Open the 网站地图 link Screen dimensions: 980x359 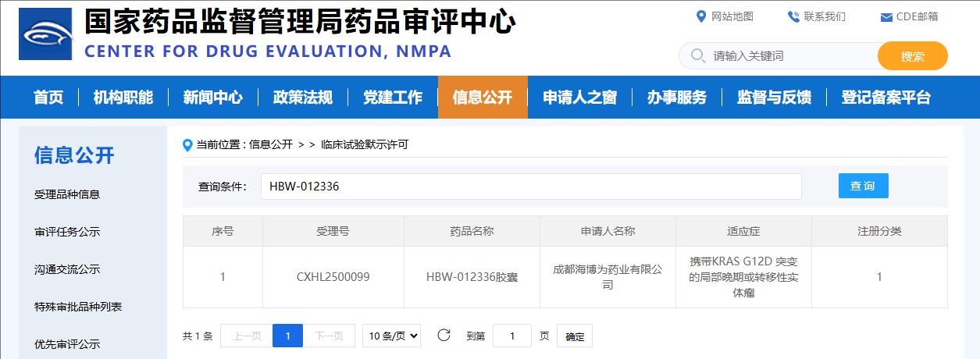click(732, 16)
